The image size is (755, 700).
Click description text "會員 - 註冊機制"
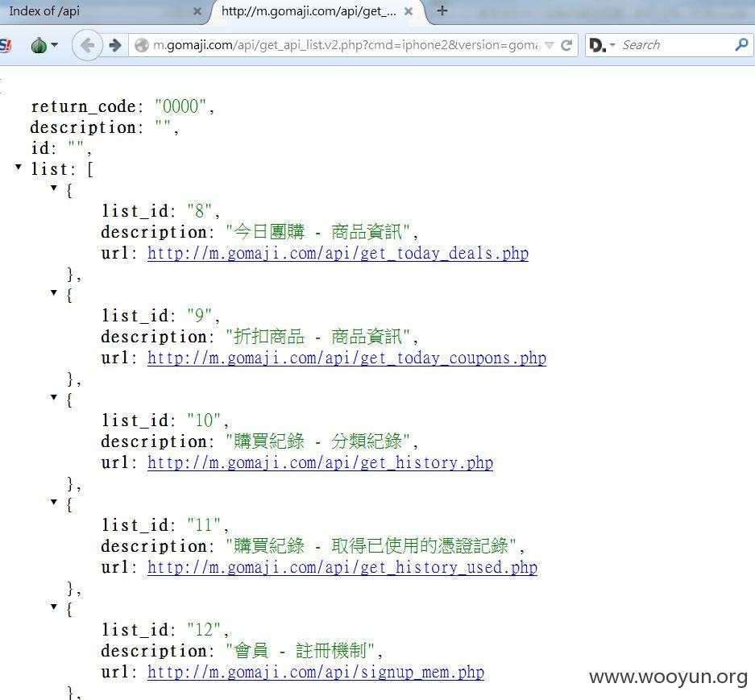coord(300,651)
